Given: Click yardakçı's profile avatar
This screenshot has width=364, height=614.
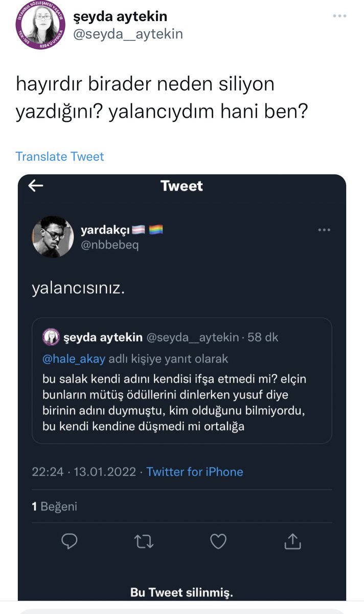Looking at the screenshot, I should (53, 237).
